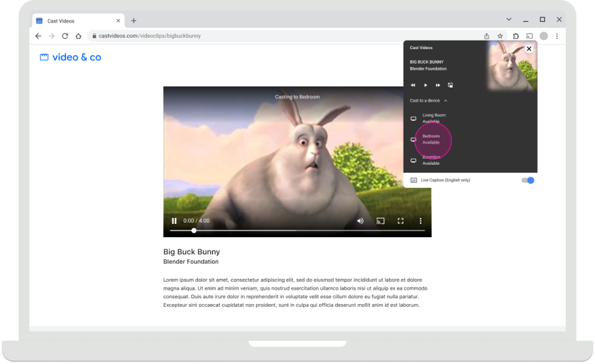The height and width of the screenshot is (364, 595).
Task: Close the cast media popup
Action: (529, 48)
